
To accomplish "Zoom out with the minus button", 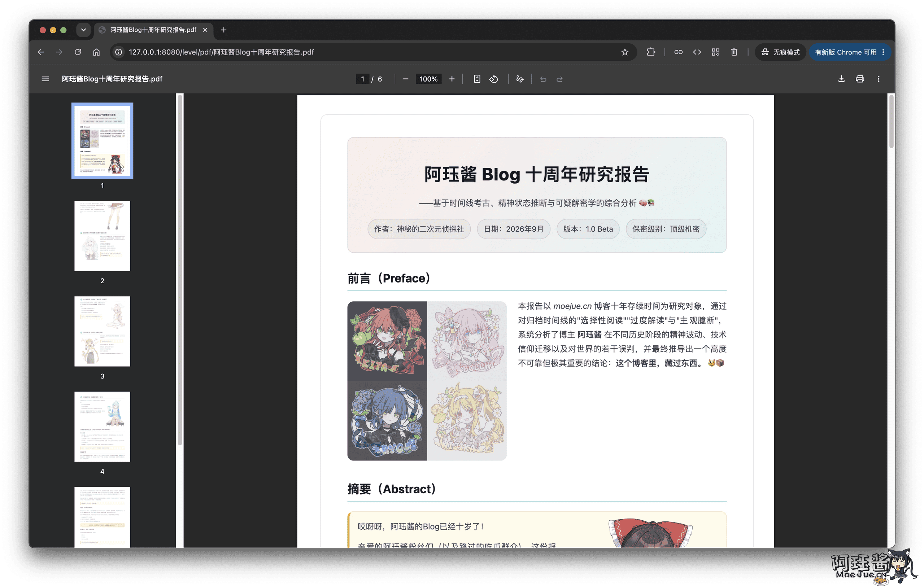I will coord(405,79).
